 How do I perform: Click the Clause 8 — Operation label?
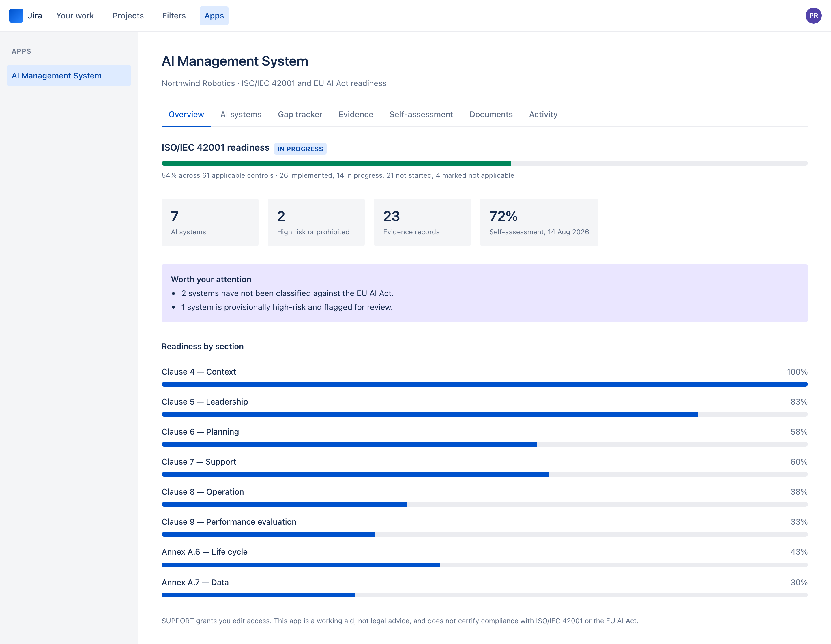[203, 492]
